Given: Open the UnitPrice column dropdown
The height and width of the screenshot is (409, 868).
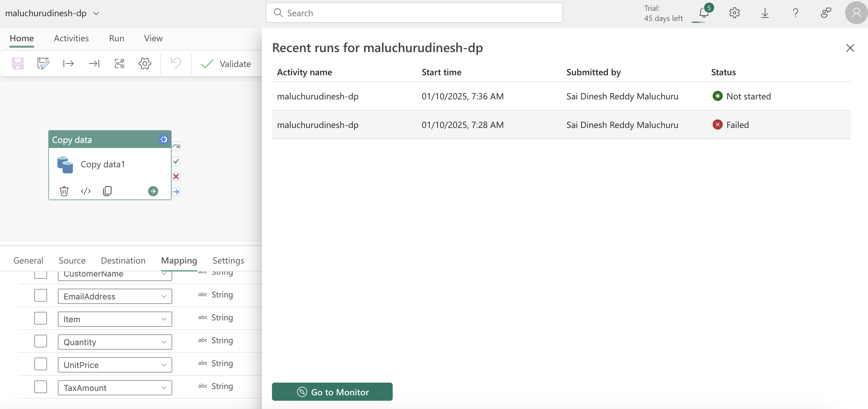Looking at the screenshot, I should (115, 365).
